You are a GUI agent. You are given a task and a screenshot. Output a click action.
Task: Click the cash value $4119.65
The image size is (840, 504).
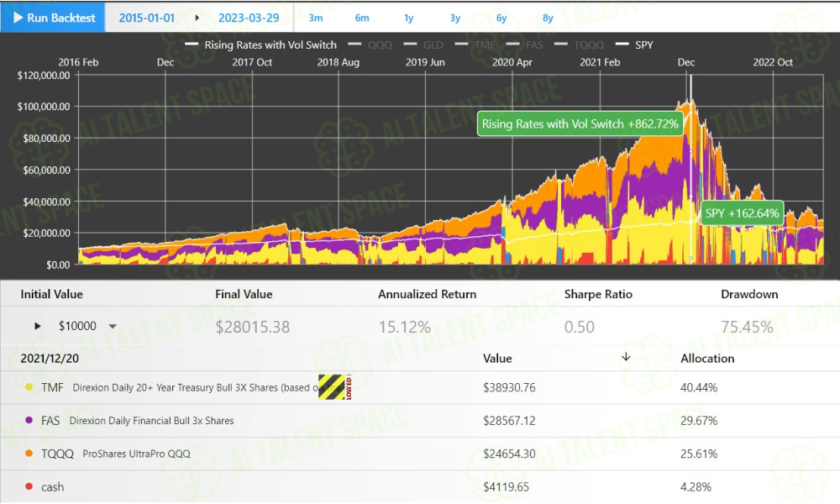tap(506, 487)
